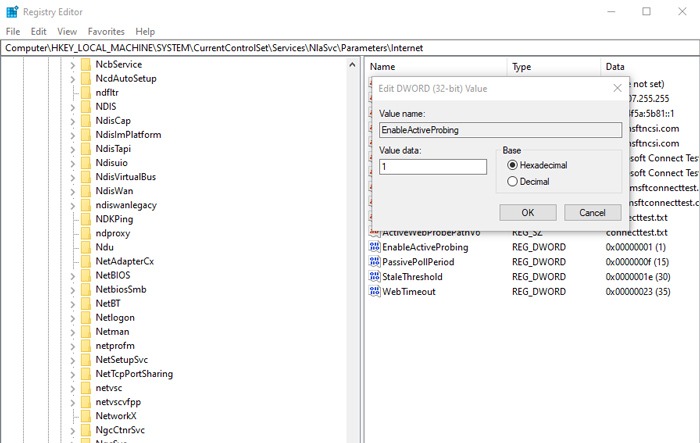Image resolution: width=700 pixels, height=443 pixels.
Task: Choose the Hexadecimal base option
Action: (x=538, y=165)
